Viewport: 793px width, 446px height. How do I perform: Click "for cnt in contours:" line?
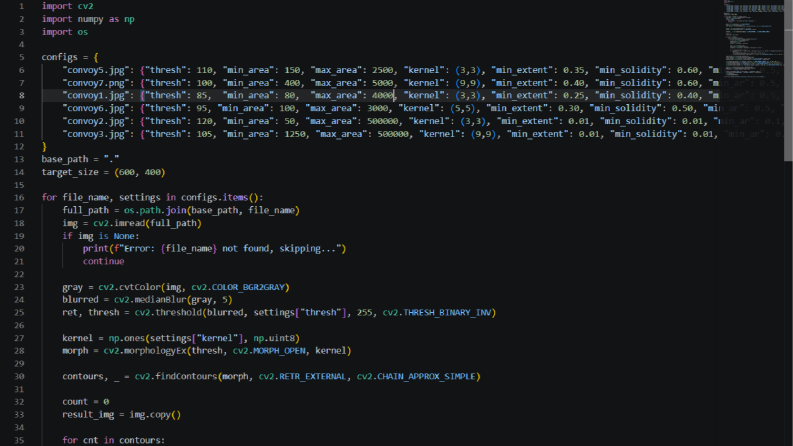click(114, 440)
